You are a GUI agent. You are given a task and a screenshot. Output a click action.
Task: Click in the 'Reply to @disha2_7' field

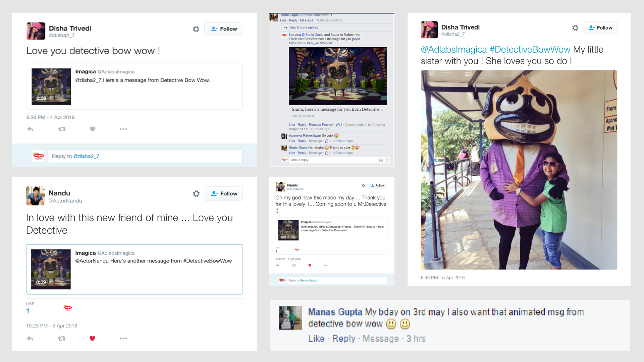pyautogui.click(x=145, y=156)
